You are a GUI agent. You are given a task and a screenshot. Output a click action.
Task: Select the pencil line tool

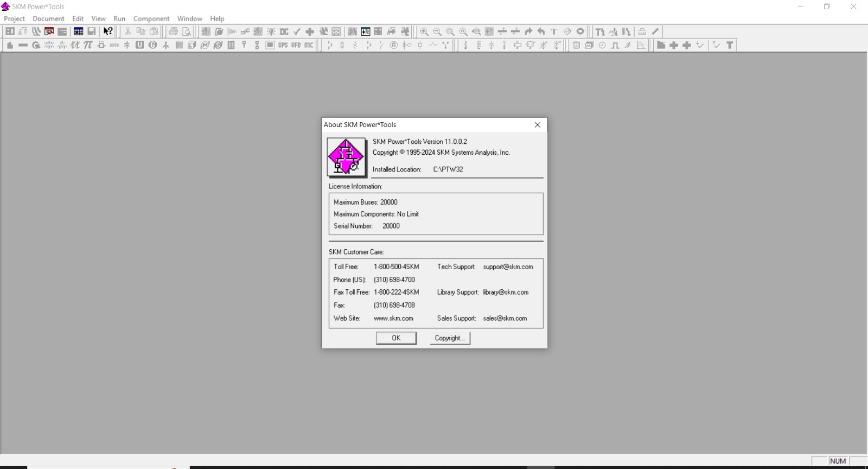(x=656, y=31)
